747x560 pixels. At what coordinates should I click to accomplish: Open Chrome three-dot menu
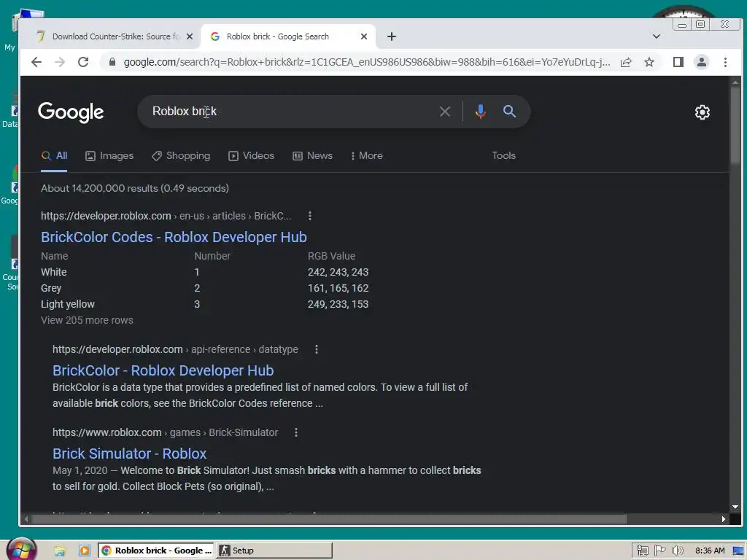click(725, 62)
